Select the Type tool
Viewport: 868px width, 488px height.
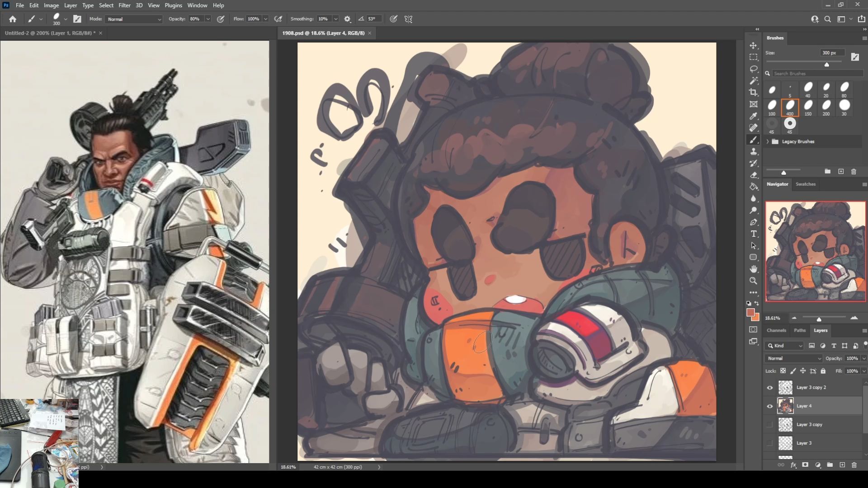click(753, 234)
